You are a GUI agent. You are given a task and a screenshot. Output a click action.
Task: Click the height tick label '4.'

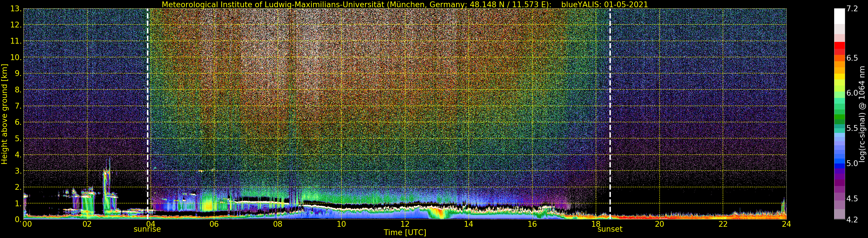point(18,155)
